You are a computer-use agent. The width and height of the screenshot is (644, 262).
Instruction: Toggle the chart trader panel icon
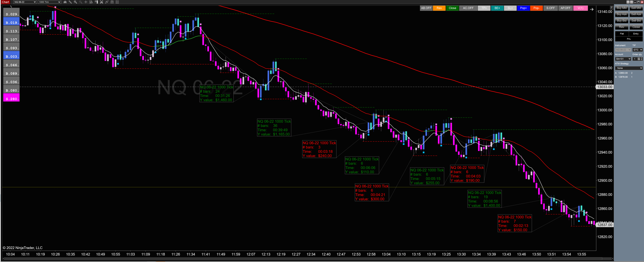click(96, 2)
